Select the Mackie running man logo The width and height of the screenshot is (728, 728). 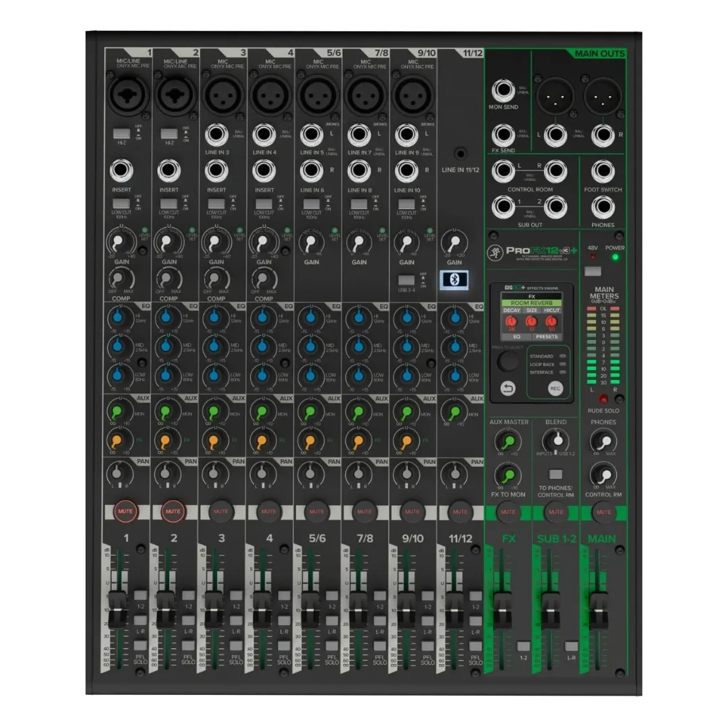pos(495,253)
